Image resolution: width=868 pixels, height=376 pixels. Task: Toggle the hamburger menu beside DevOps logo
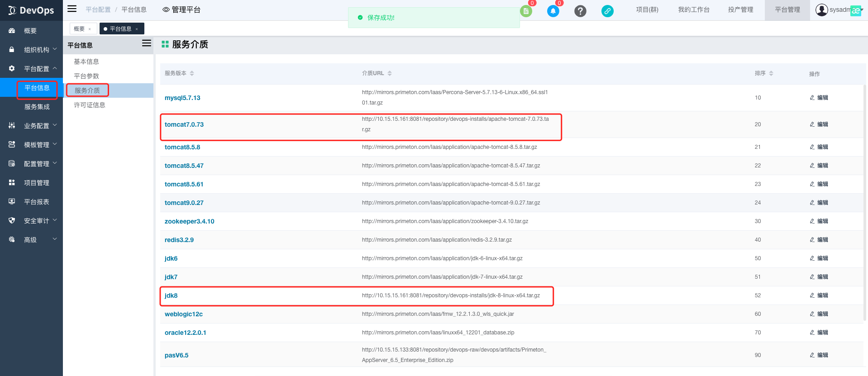(72, 9)
